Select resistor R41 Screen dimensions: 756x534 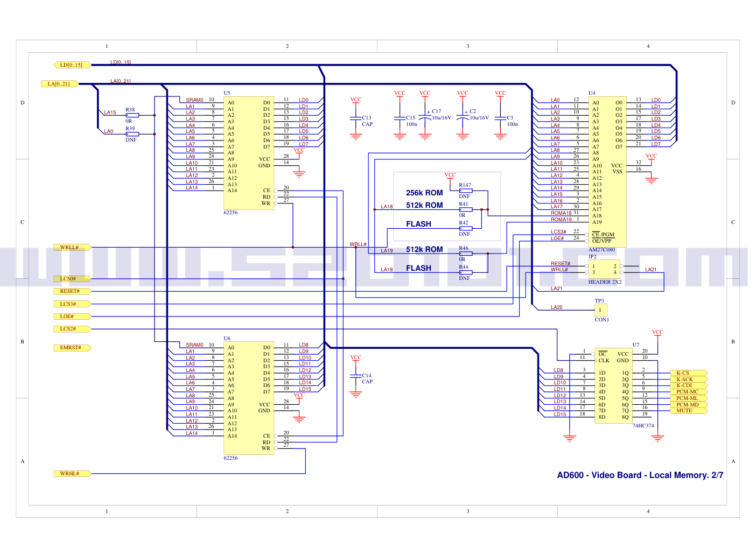click(x=466, y=209)
